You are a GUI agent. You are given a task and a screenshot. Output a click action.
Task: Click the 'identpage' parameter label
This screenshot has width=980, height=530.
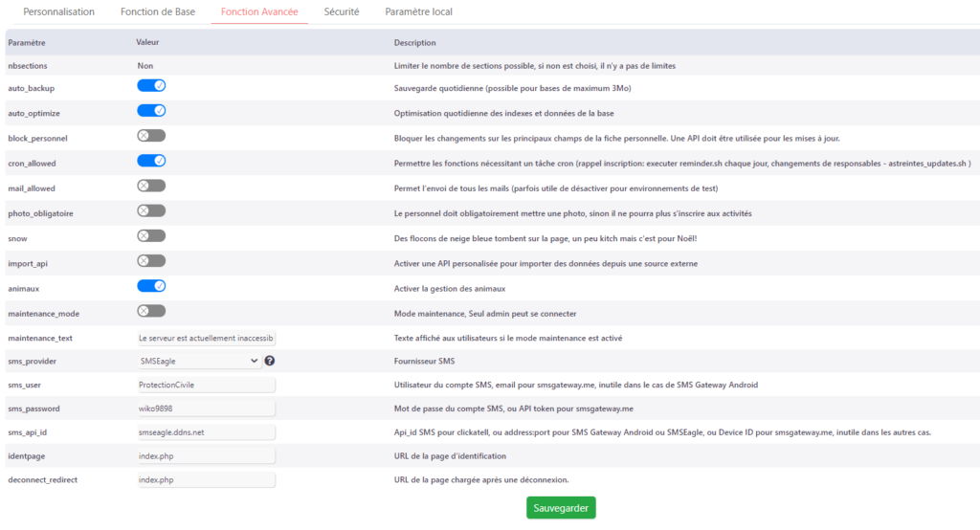(x=26, y=456)
